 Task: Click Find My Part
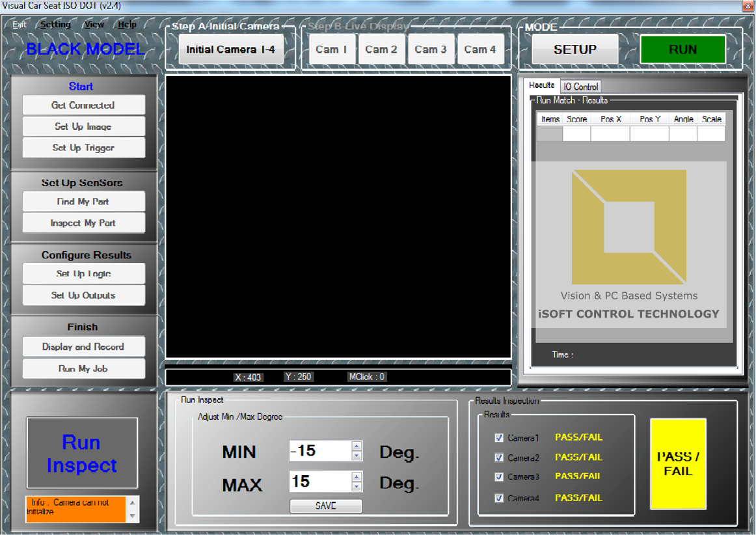pyautogui.click(x=83, y=201)
